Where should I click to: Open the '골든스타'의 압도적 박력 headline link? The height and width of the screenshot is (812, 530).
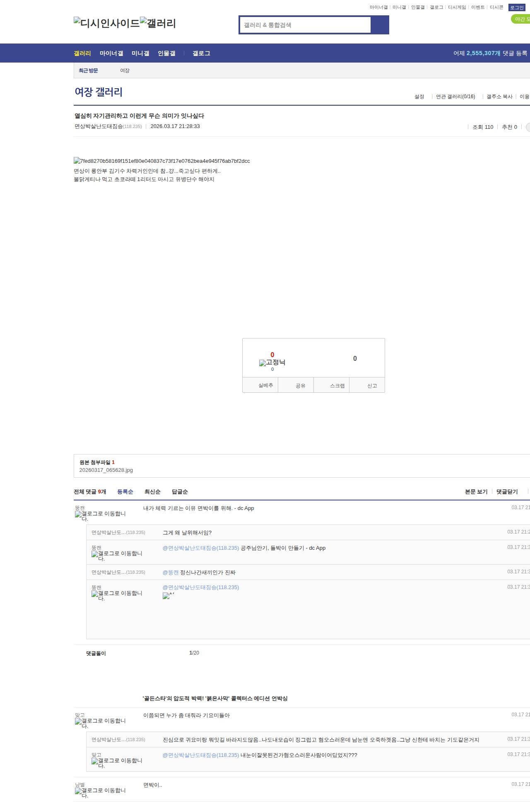[215, 698]
